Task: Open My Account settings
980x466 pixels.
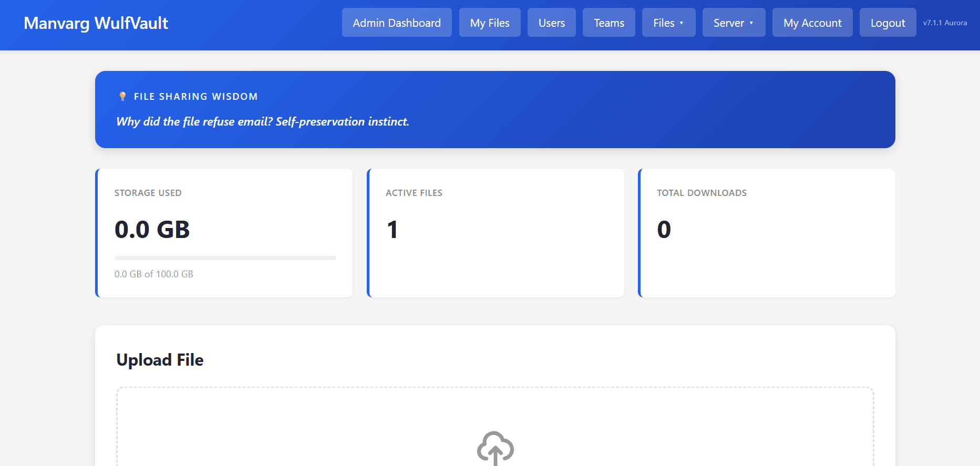Action: [x=812, y=23]
